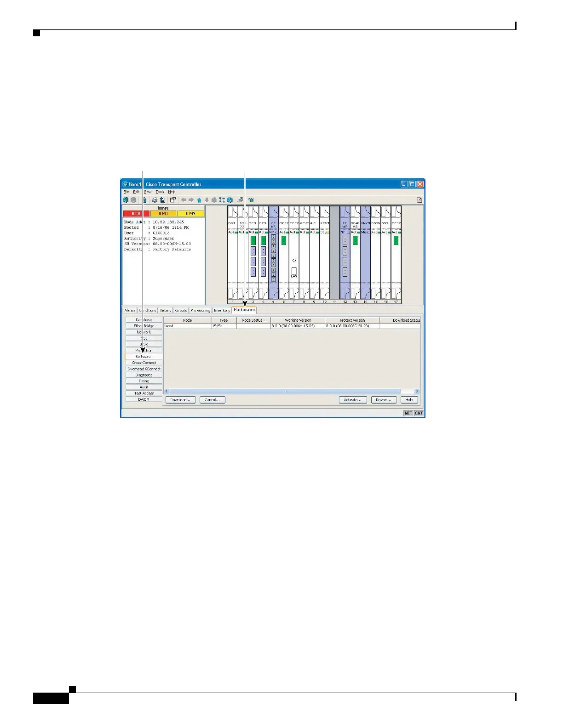Click the yellow 0 MN alarm counter
This screenshot has width=563, height=728.
190,214
